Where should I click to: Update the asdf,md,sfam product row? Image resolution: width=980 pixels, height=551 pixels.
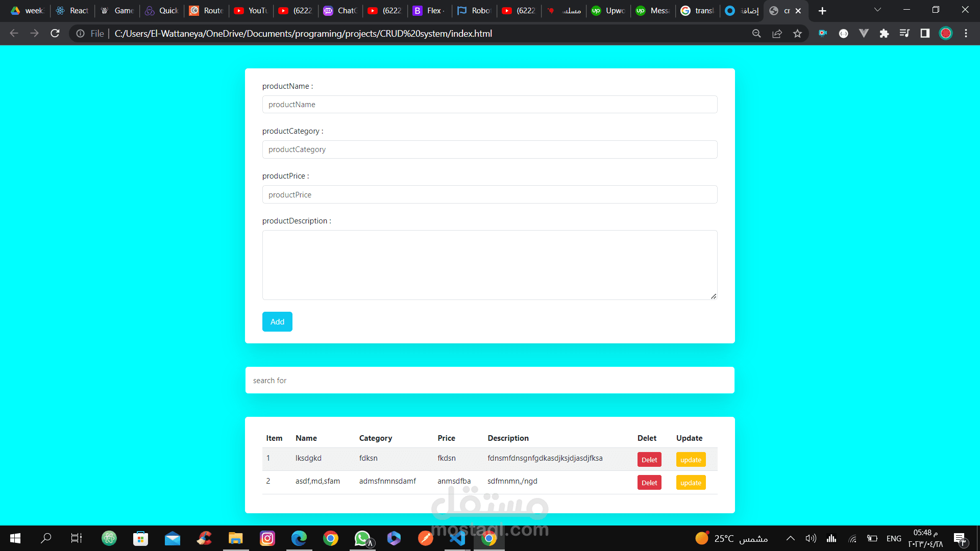click(x=691, y=483)
